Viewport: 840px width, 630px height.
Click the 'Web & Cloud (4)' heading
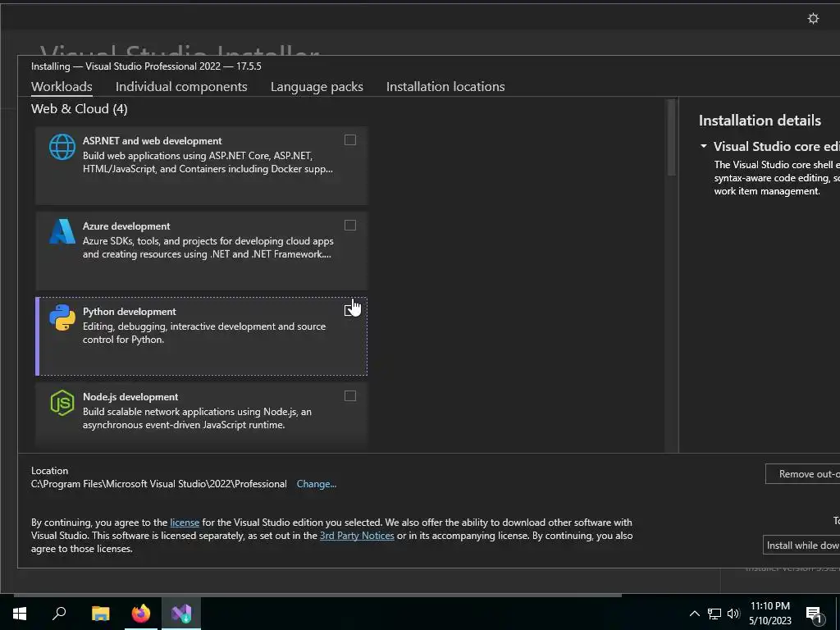[80, 109]
